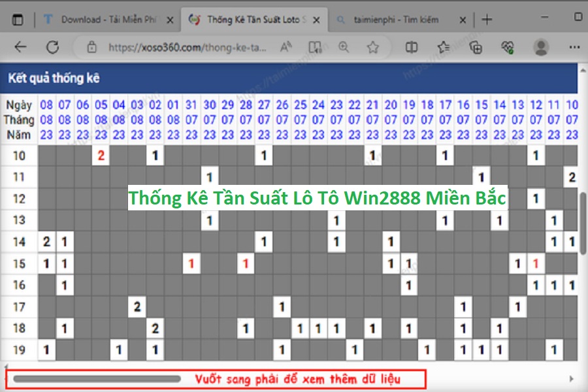The image size is (588, 392).
Task: Open the user profile avatar
Action: 541,47
